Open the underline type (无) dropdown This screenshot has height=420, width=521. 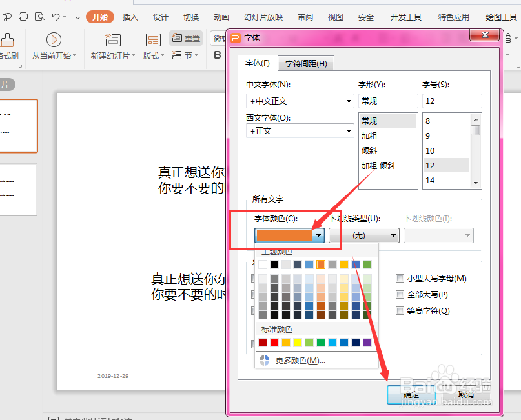395,235
